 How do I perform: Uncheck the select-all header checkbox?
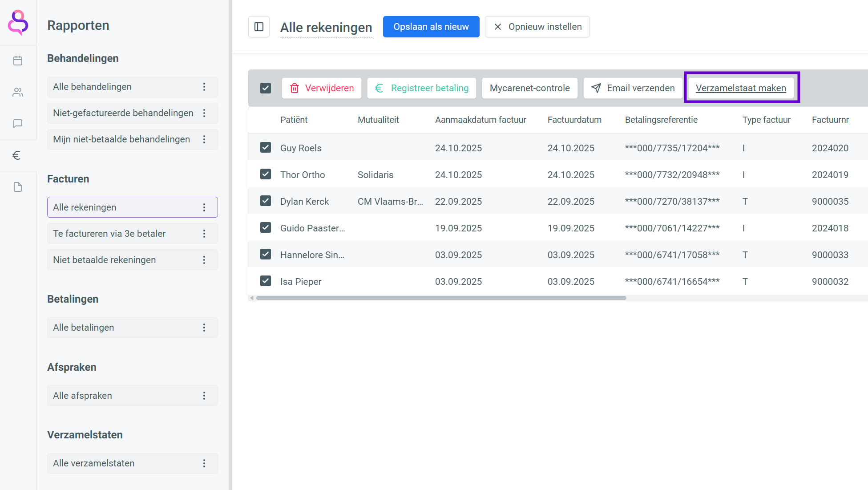(266, 88)
